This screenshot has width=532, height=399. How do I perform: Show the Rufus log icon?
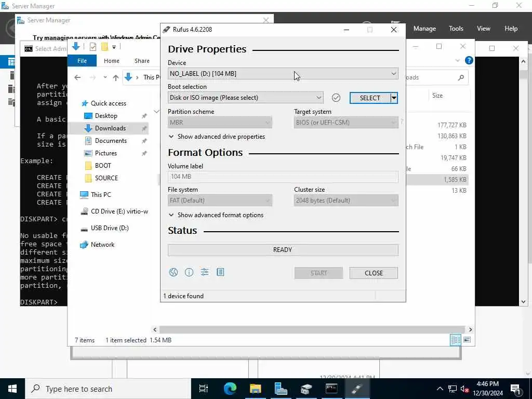(220, 272)
